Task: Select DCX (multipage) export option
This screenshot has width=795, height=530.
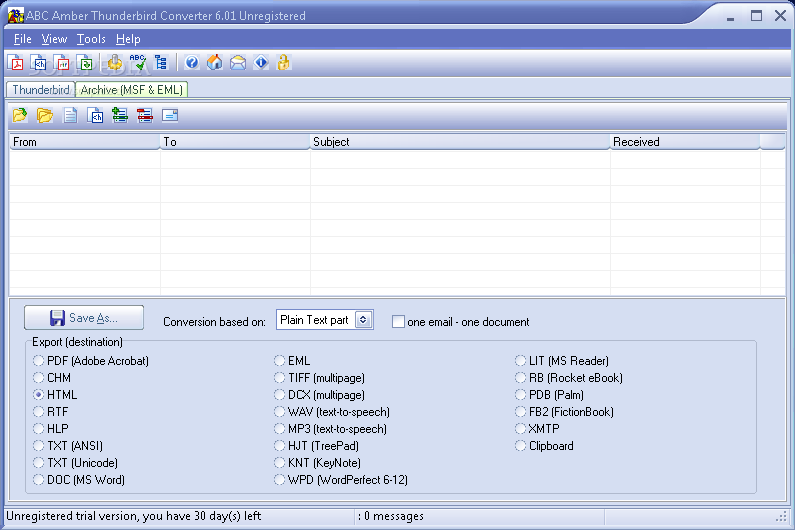Action: pos(319,395)
